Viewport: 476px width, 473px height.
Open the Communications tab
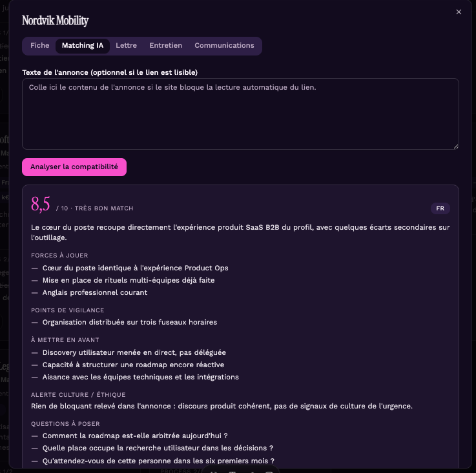tap(224, 46)
